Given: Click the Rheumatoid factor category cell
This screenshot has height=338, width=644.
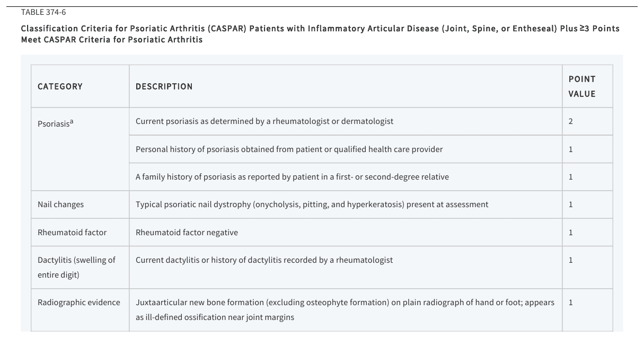Looking at the screenshot, I should pyautogui.click(x=80, y=232).
